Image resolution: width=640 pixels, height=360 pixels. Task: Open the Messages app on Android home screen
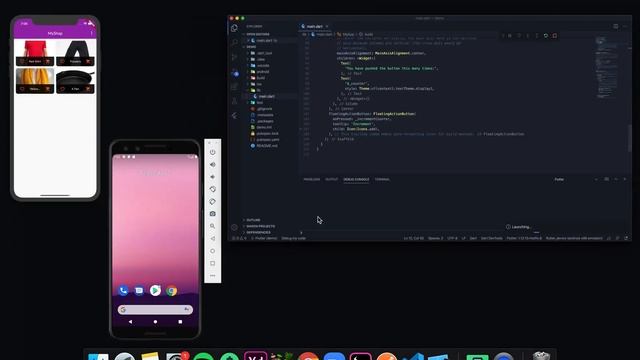(139, 290)
